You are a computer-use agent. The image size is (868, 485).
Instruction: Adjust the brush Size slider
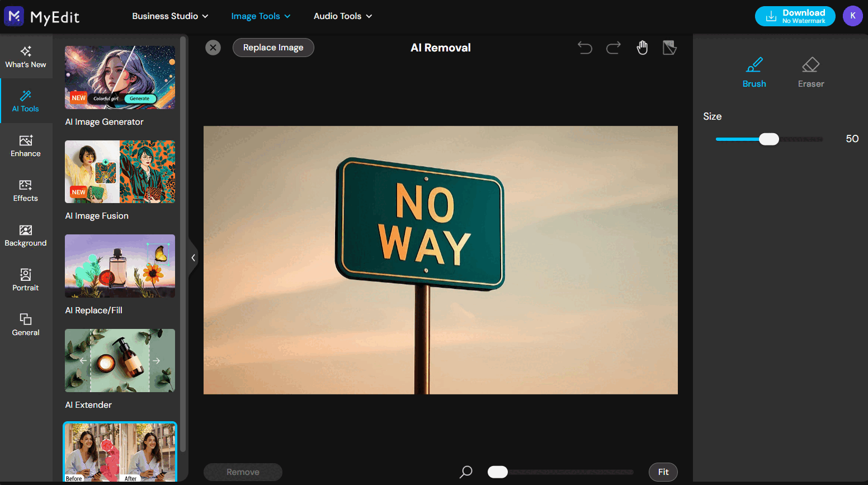[768, 139]
